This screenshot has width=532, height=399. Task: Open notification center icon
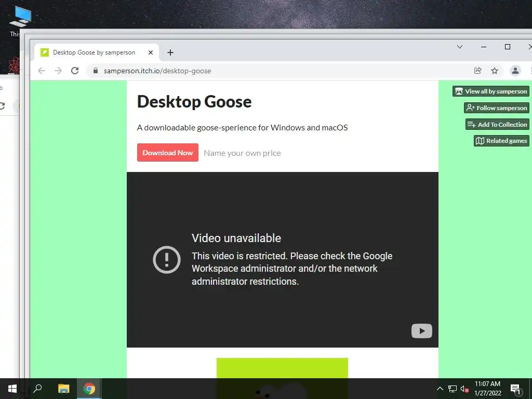click(515, 389)
